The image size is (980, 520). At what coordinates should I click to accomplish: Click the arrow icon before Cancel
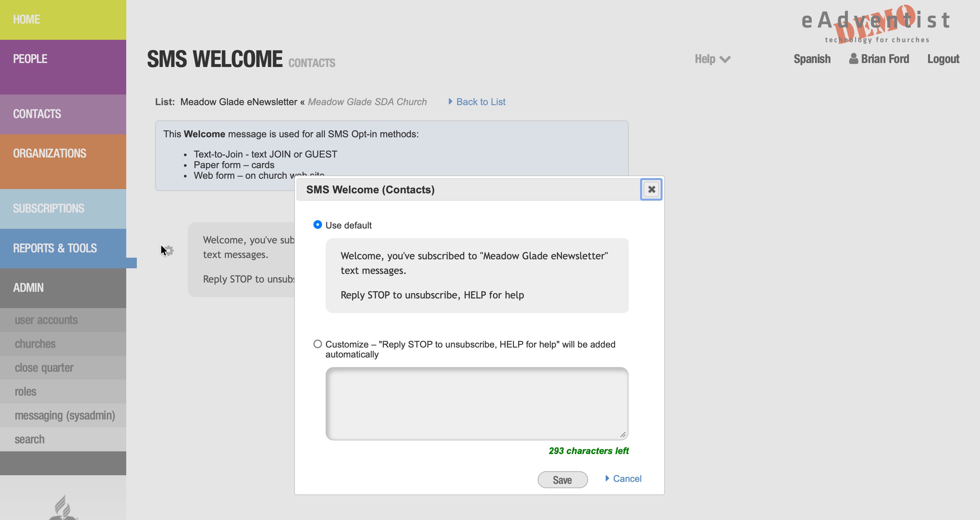coord(607,478)
